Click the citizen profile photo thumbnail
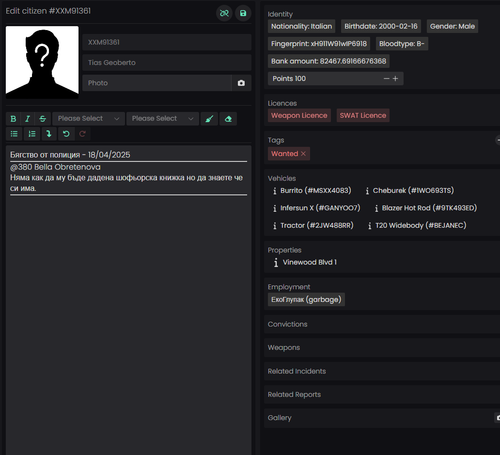 42,62
